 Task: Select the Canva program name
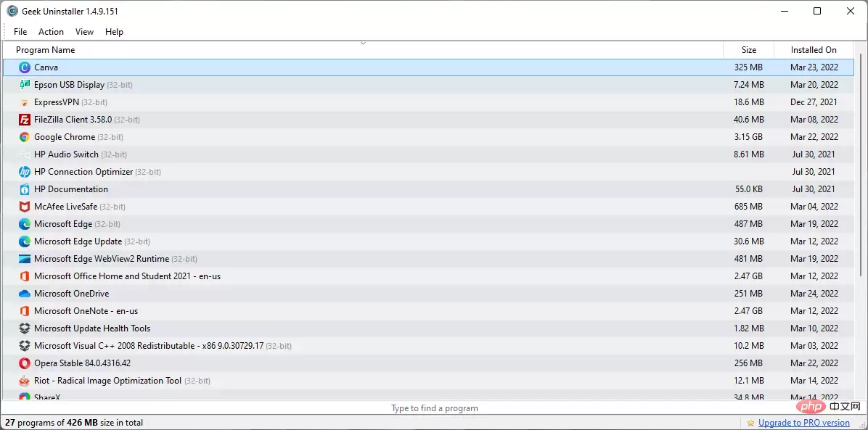click(46, 67)
